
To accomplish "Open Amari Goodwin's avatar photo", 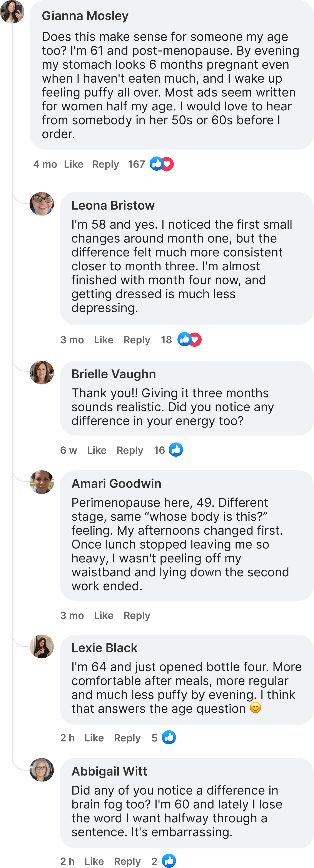I will click(x=42, y=482).
